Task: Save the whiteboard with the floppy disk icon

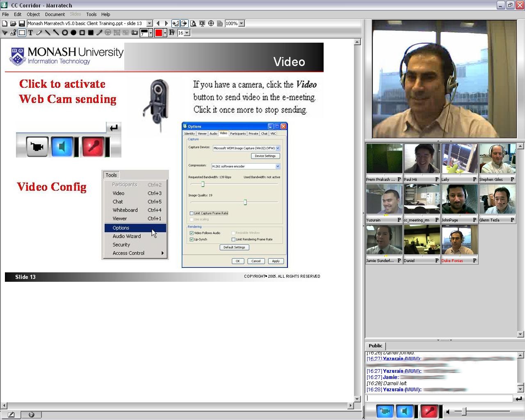Action: [22, 23]
